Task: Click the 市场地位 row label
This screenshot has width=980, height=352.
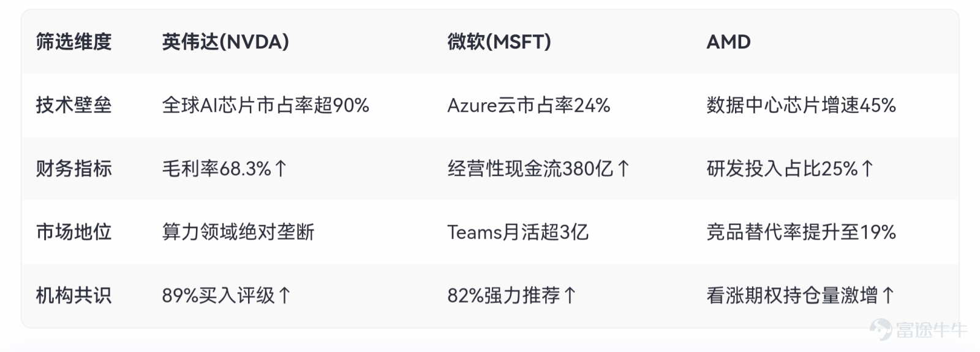Action: point(73,232)
